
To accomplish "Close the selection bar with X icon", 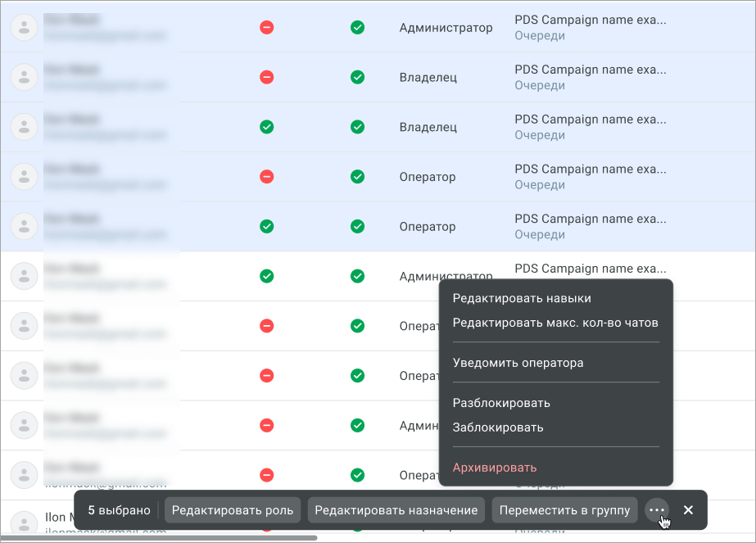I will [688, 510].
